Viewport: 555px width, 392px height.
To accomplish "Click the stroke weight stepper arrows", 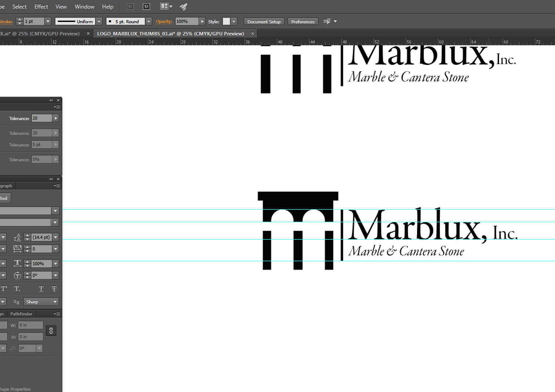I will click(x=20, y=21).
